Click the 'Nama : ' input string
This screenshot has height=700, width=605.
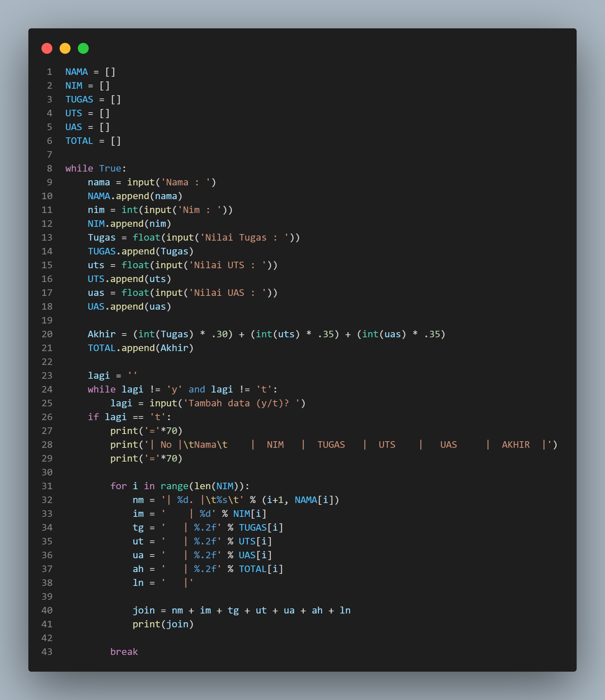pyautogui.click(x=186, y=182)
